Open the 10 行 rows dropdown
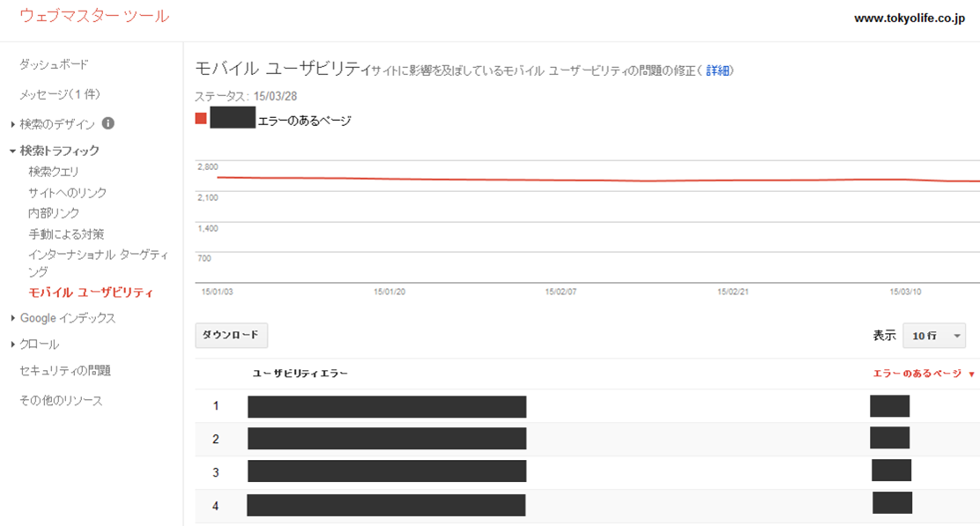The image size is (980, 526). click(934, 336)
